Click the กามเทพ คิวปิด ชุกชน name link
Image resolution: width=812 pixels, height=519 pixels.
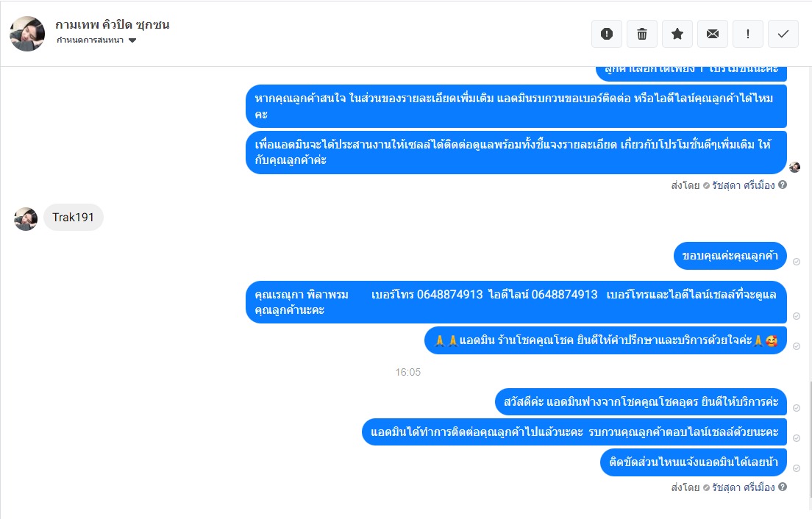113,24
